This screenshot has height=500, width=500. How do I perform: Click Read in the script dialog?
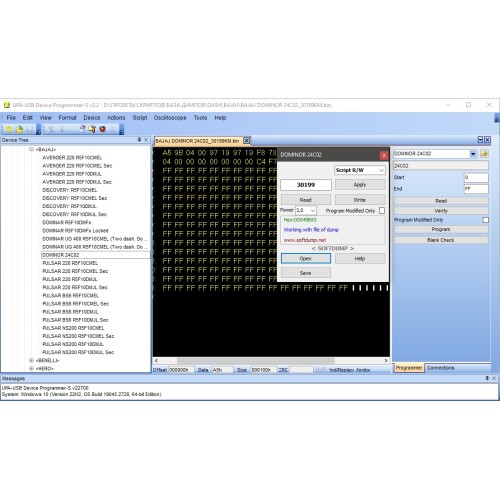pos(306,200)
